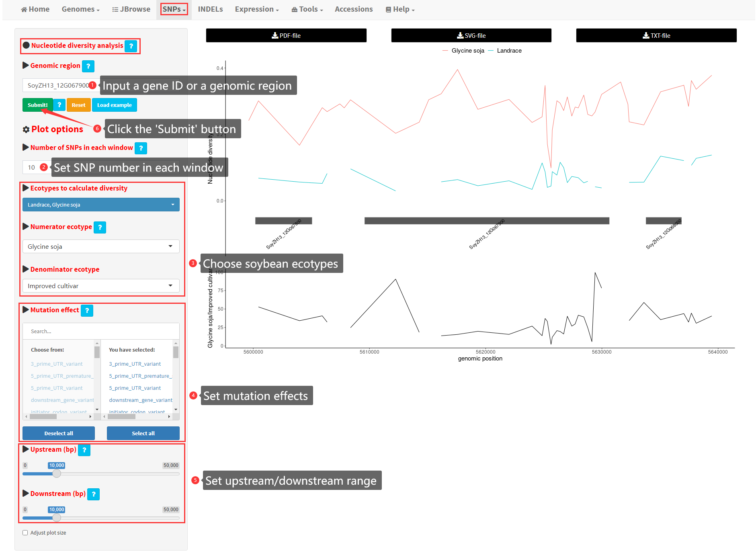
Task: Click help icon next to Genomic region
Action: [x=88, y=66]
